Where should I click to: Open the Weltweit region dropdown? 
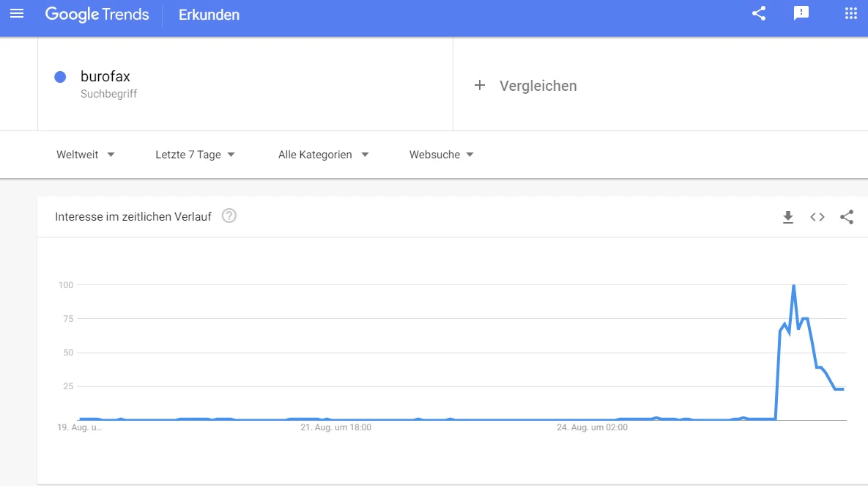pyautogui.click(x=85, y=155)
